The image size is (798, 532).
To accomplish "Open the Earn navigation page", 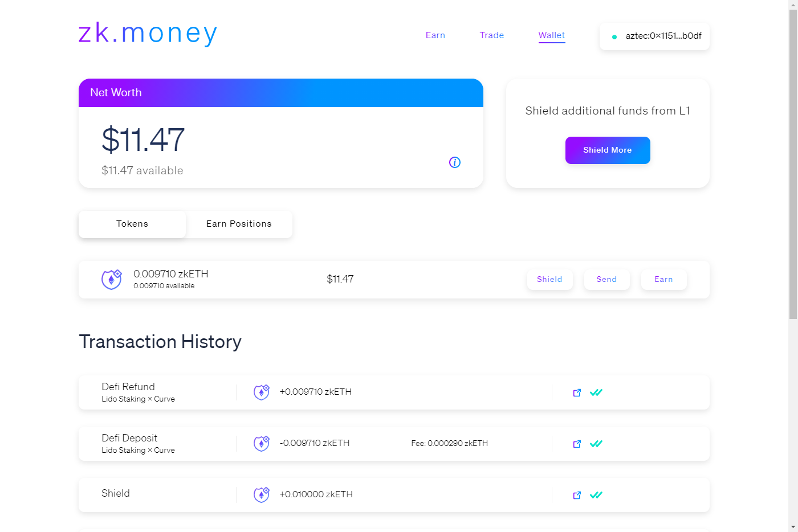I will (x=435, y=35).
